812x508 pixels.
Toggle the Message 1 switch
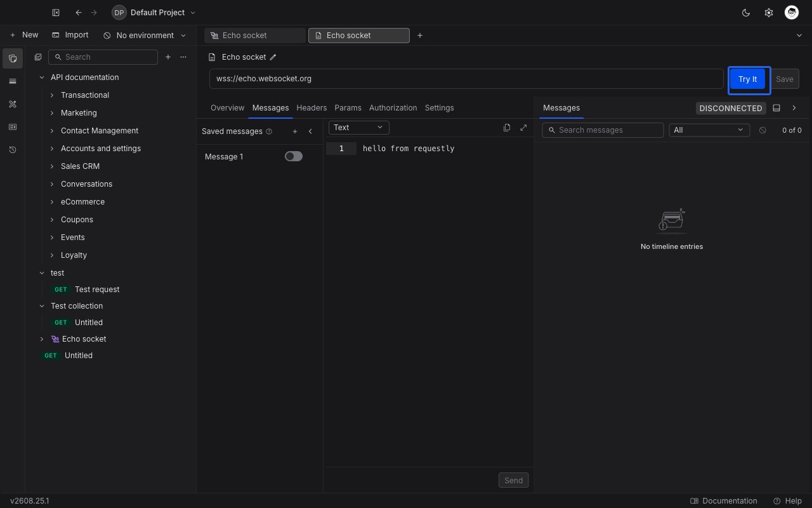[294, 156]
